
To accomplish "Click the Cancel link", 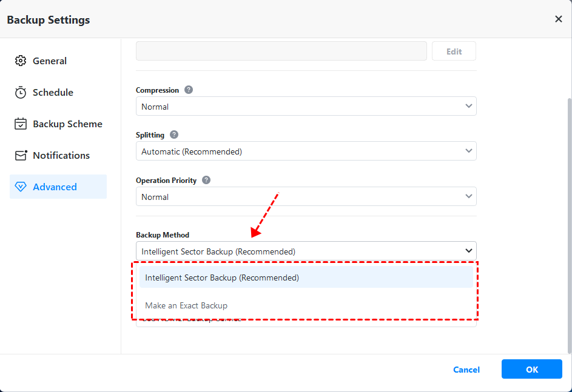I will point(466,370).
